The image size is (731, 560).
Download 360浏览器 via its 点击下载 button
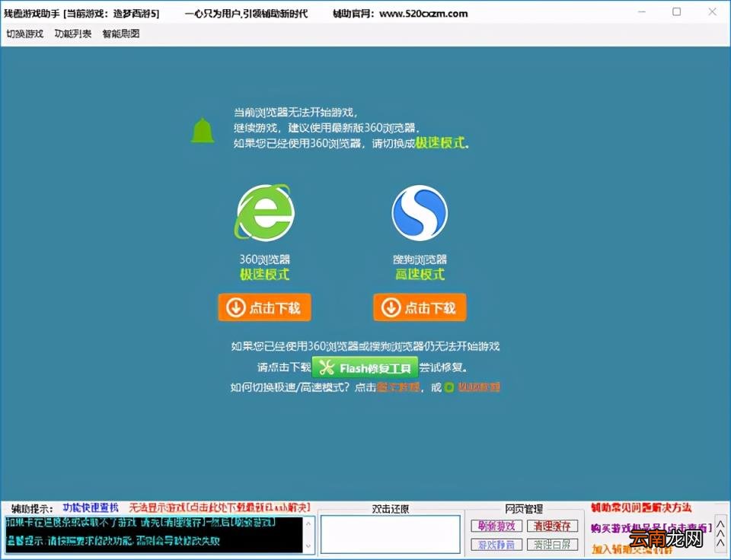(264, 307)
